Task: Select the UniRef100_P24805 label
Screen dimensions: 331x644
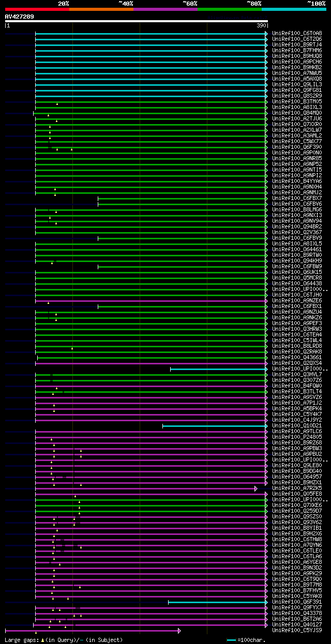Action: point(297,437)
